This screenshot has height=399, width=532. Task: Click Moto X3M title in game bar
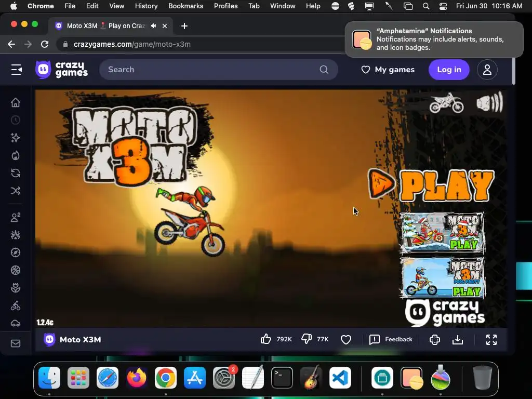(81, 340)
